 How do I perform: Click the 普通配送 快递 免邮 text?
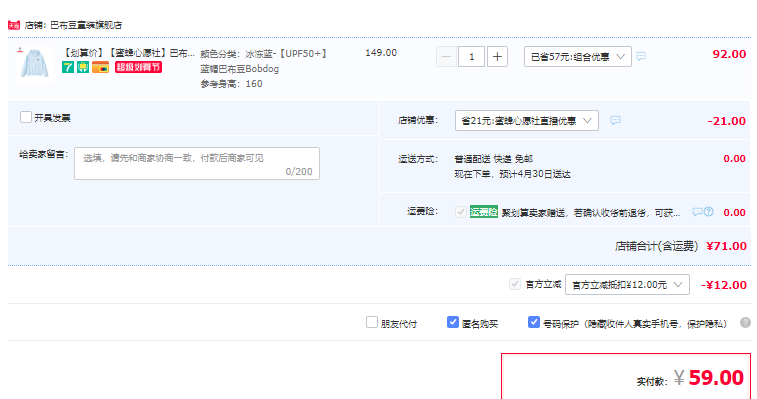tap(493, 159)
